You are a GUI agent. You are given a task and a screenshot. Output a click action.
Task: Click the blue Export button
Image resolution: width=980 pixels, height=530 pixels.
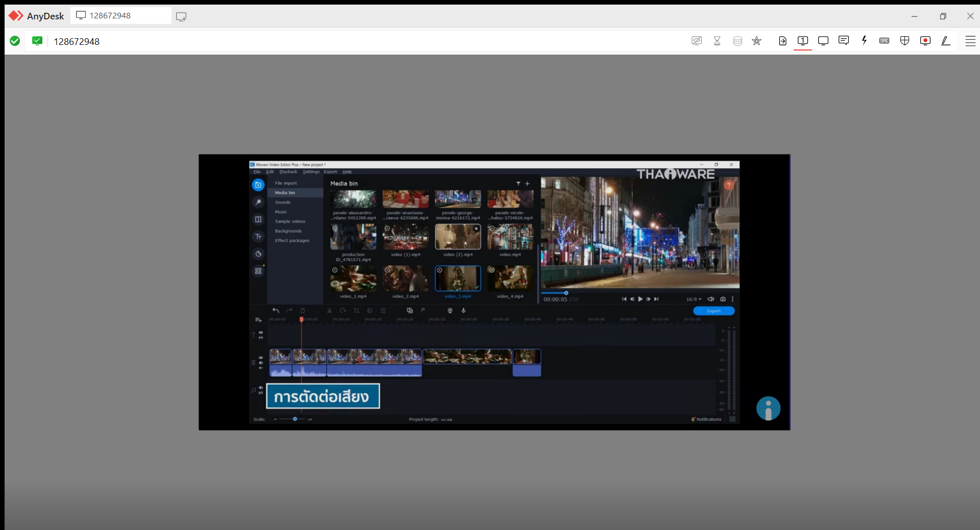pyautogui.click(x=714, y=311)
